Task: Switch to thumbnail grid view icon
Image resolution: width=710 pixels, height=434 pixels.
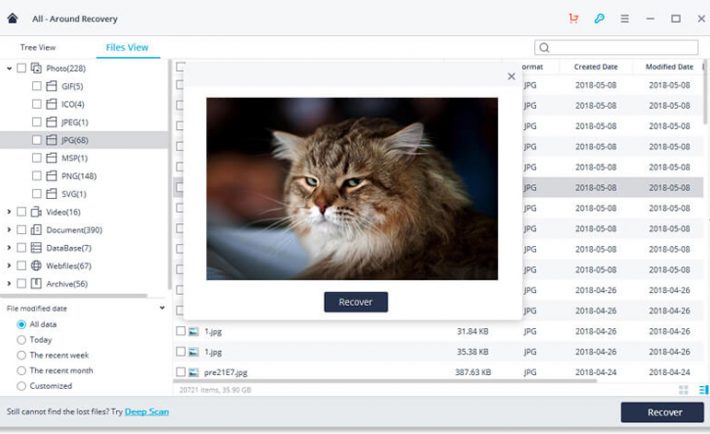Action: click(683, 390)
